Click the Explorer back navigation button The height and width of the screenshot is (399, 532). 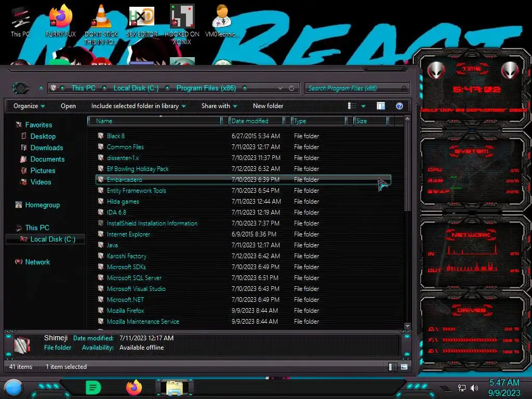point(21,88)
